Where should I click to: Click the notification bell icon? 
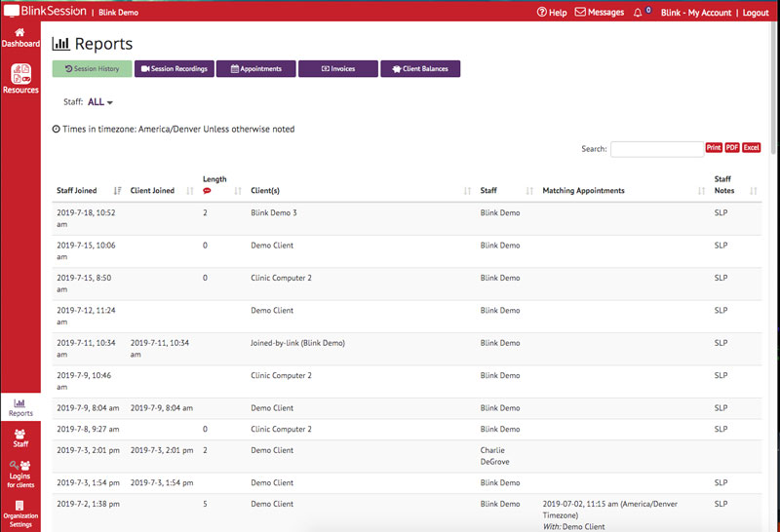tap(639, 13)
